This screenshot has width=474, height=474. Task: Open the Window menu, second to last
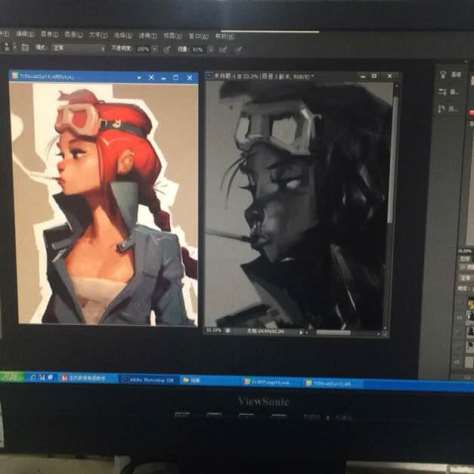coord(199,36)
